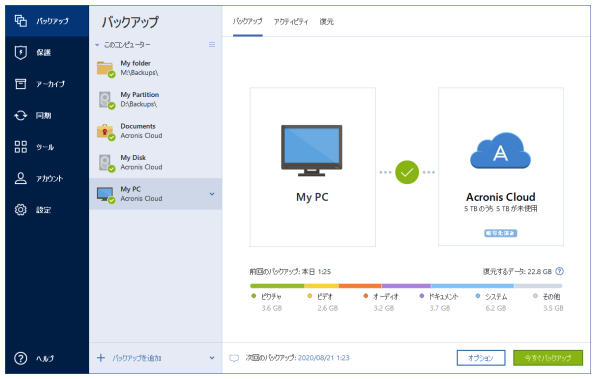
Task: Expand My PC backup dropdown chevron
Action: tap(212, 194)
